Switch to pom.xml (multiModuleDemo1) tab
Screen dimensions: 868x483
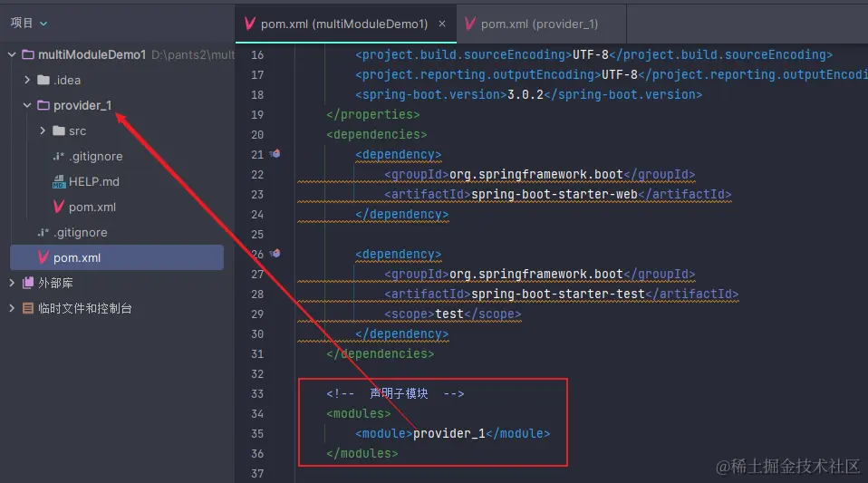(344, 24)
